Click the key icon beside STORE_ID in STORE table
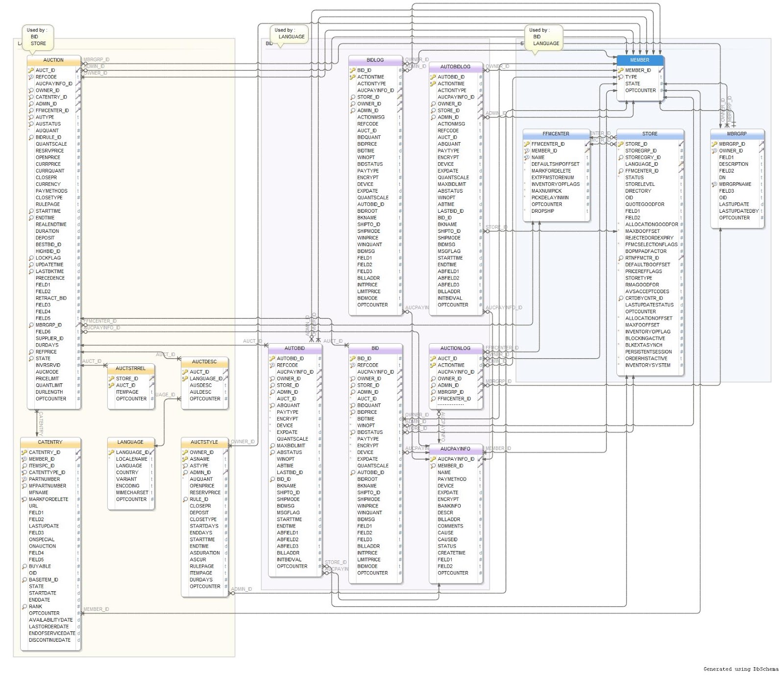Viewport: 784px width, 677px height. (x=620, y=144)
